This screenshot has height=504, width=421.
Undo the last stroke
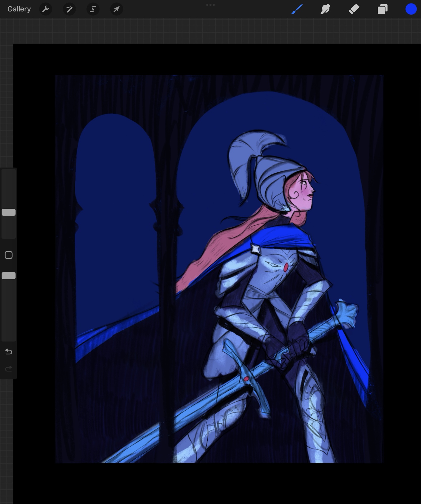(x=9, y=351)
